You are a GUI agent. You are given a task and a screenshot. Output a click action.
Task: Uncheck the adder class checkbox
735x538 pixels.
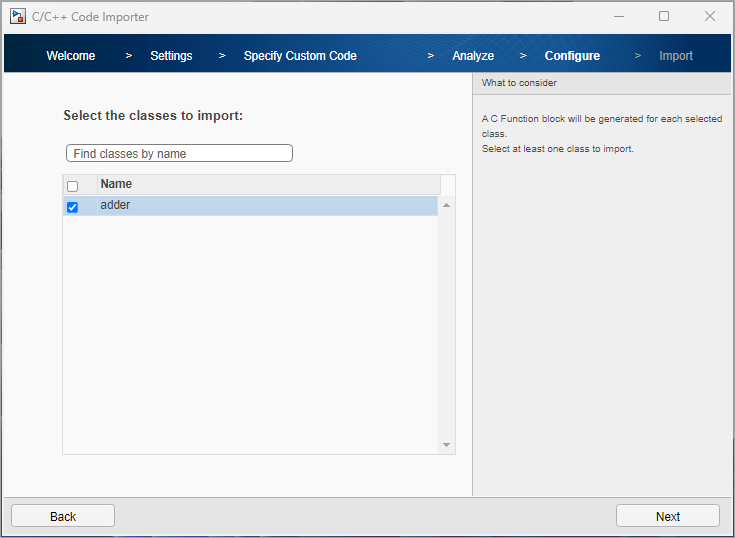(x=72, y=207)
